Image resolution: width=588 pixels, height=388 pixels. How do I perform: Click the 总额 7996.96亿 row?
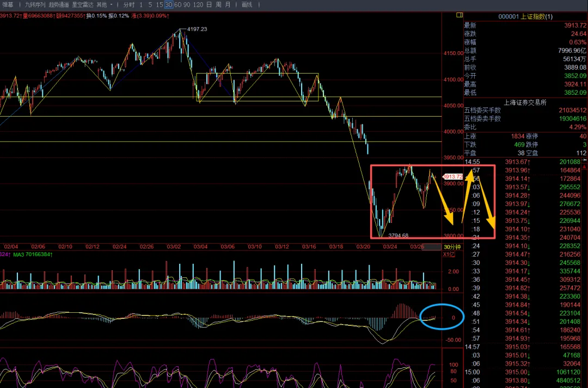click(x=525, y=50)
